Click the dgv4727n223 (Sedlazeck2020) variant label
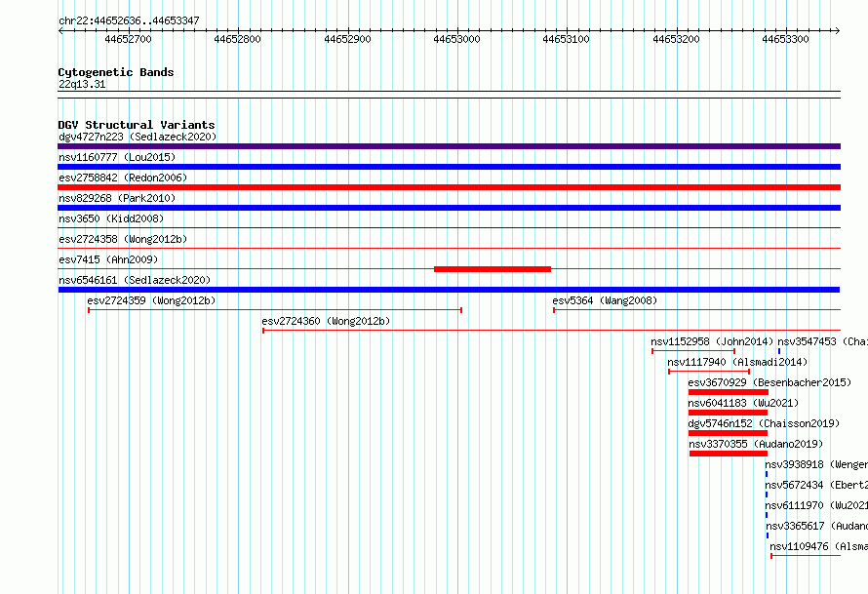The height and width of the screenshot is (594, 868). click(138, 137)
